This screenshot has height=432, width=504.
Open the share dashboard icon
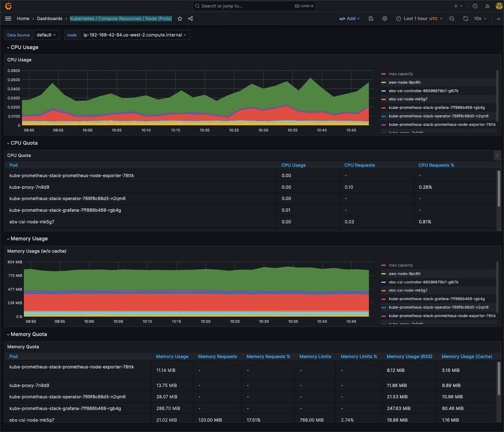(x=191, y=19)
